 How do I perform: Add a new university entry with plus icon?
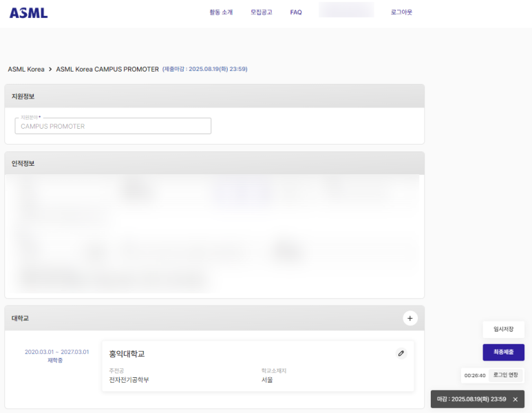(x=410, y=318)
